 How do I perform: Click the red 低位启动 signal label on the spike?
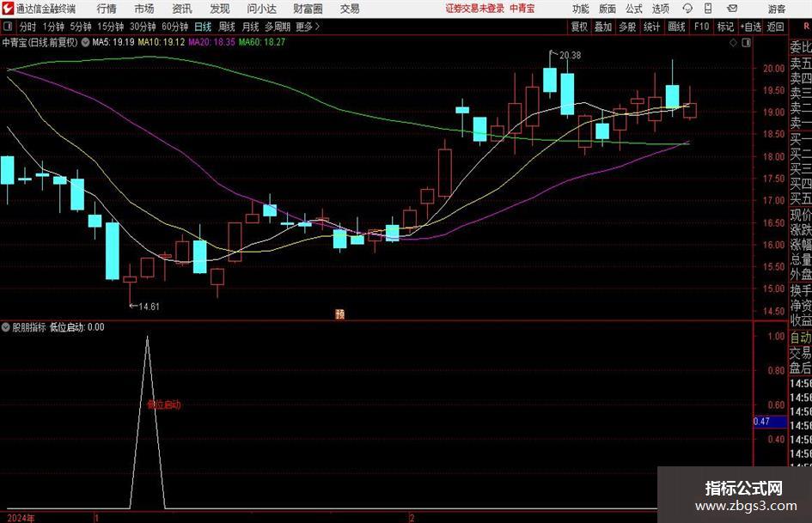pos(163,404)
